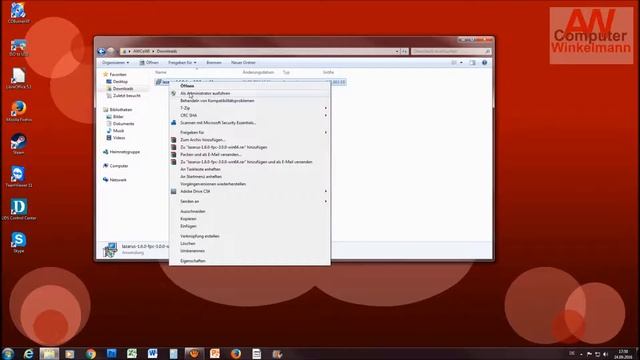Select Zuletzt besucht in sidebar
The image size is (640, 360).
(x=126, y=96)
